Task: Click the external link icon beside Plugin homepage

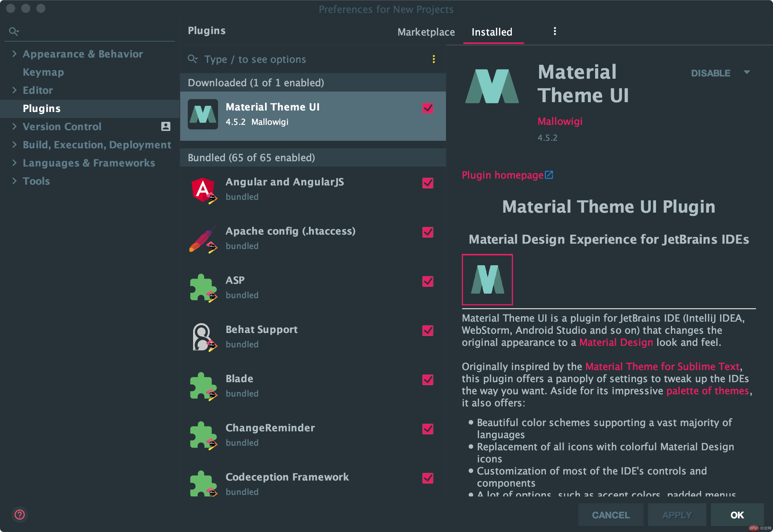Action: (x=549, y=175)
